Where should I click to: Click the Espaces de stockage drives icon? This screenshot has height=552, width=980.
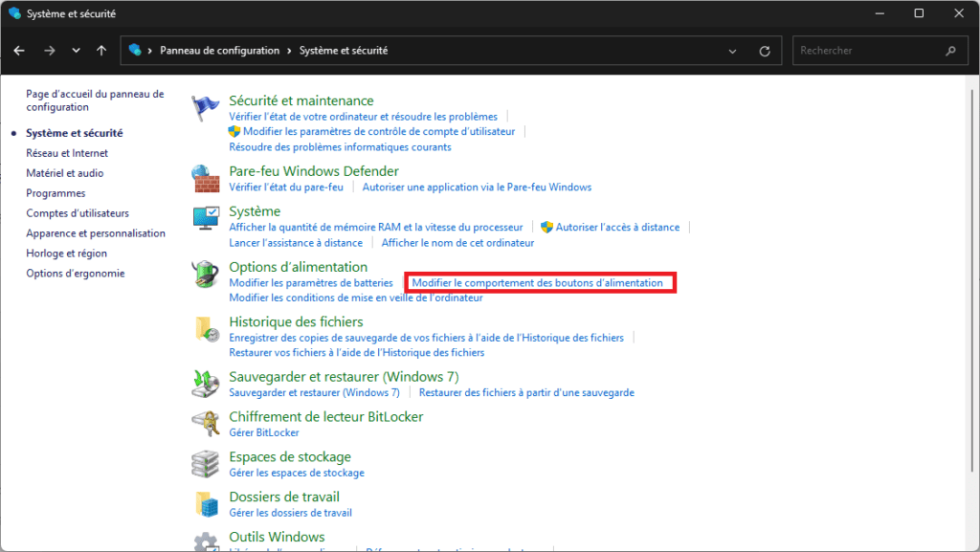tap(206, 464)
